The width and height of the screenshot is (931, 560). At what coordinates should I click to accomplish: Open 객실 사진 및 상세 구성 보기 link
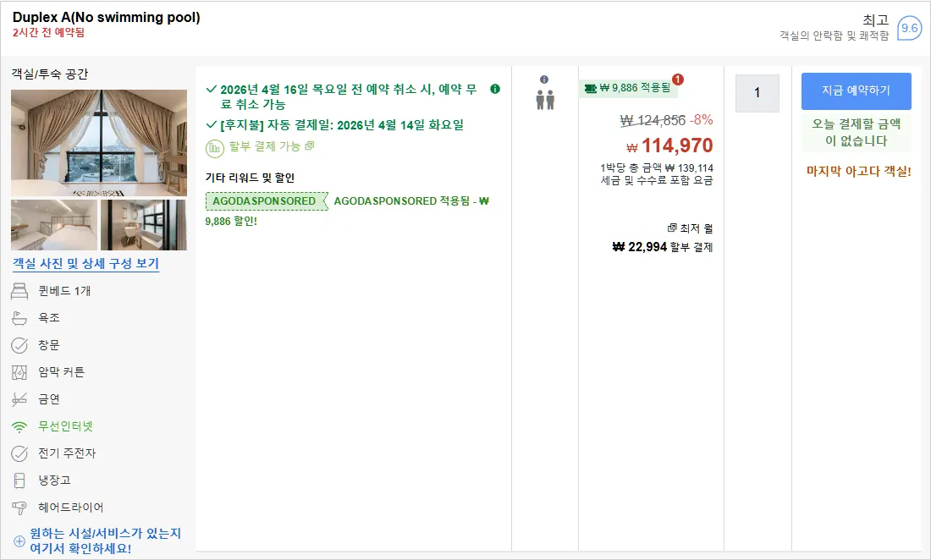86,263
